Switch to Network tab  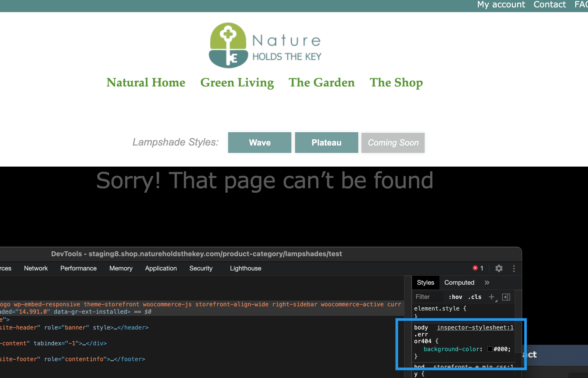pos(36,268)
